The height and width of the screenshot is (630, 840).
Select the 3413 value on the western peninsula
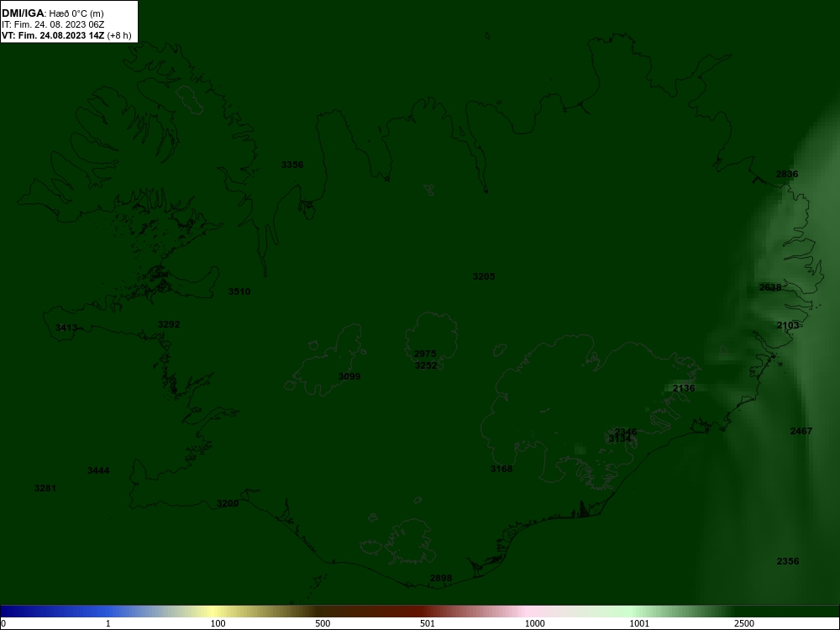66,328
